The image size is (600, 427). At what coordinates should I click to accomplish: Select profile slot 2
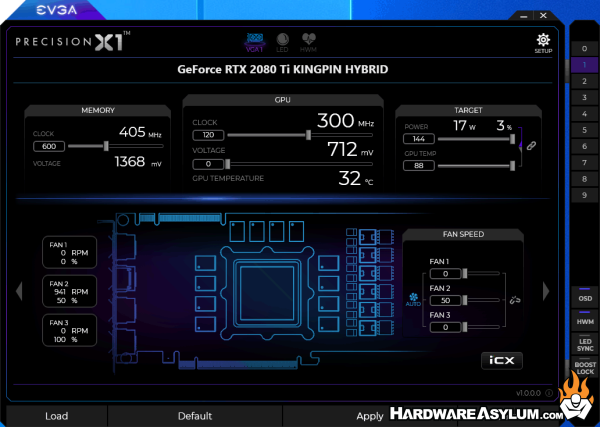click(584, 81)
